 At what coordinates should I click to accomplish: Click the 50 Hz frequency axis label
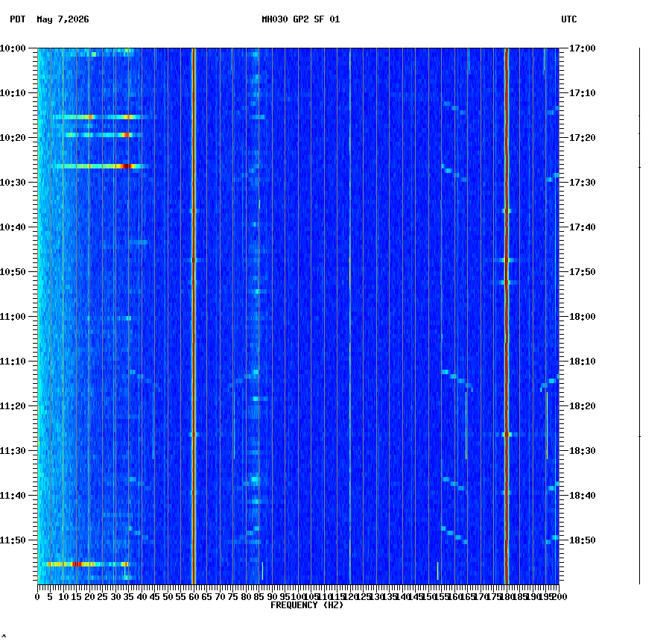[x=168, y=597]
